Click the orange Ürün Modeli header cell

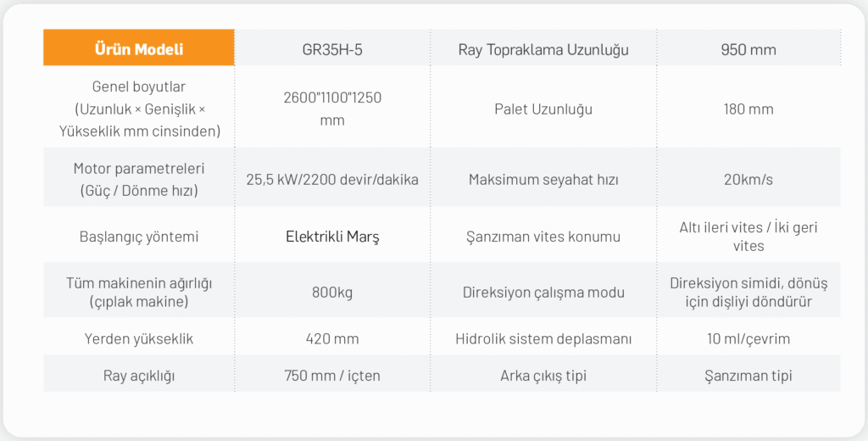[139, 49]
